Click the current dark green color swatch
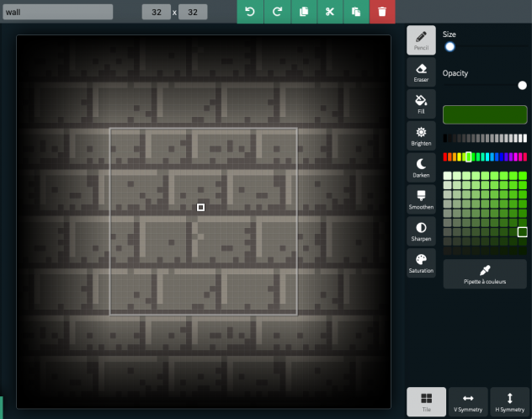Screen dimensions: 532x419 coord(485,115)
